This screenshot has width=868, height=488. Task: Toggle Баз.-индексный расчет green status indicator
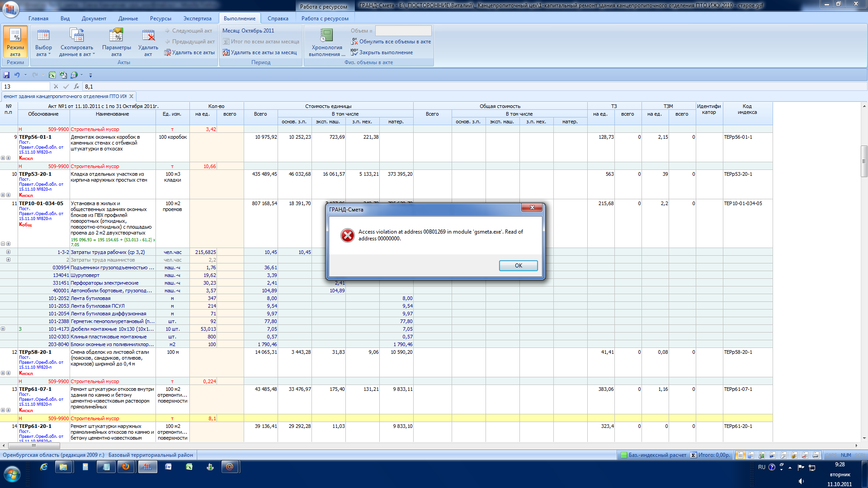pyautogui.click(x=624, y=455)
